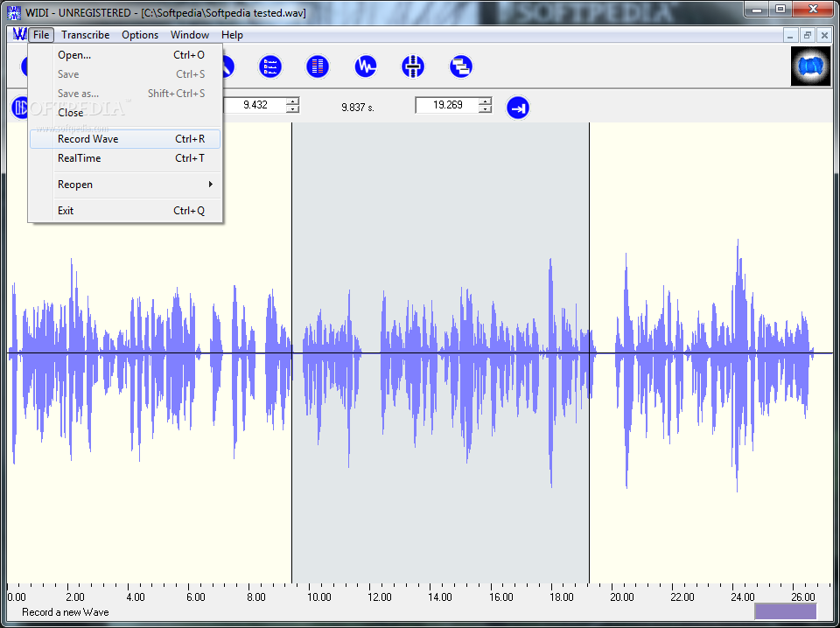Click the purple progress bar in status bar
Screen dimensions: 840x628
[786, 611]
